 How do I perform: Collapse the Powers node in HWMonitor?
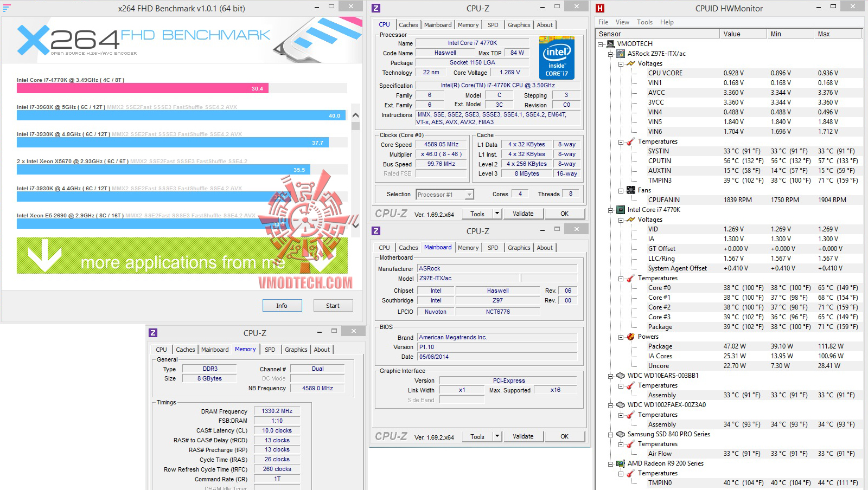click(x=621, y=337)
